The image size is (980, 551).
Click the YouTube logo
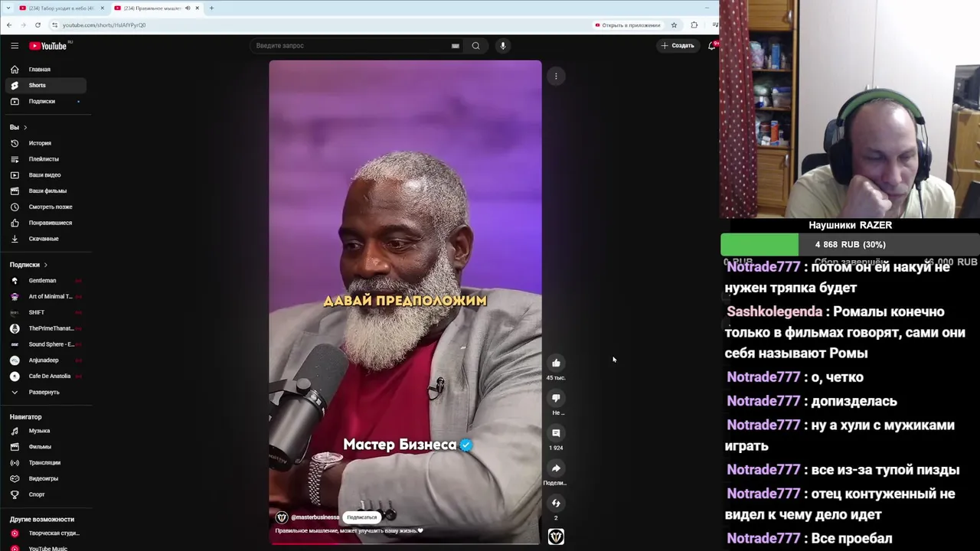coord(48,46)
